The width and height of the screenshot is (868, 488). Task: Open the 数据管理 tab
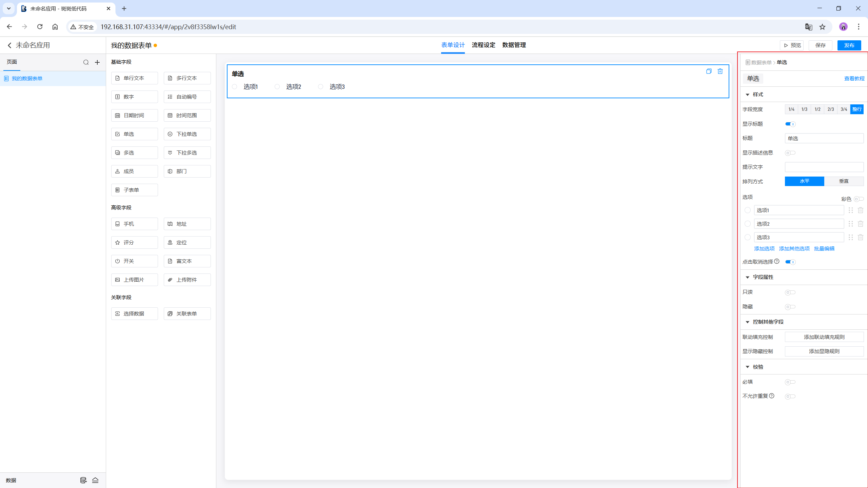[514, 45]
